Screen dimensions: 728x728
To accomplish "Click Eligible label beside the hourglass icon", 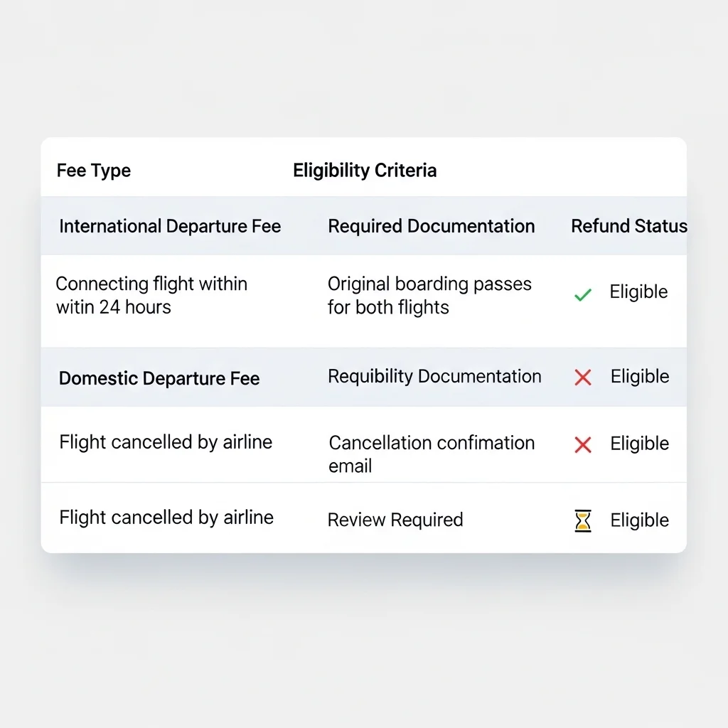I will (640, 520).
